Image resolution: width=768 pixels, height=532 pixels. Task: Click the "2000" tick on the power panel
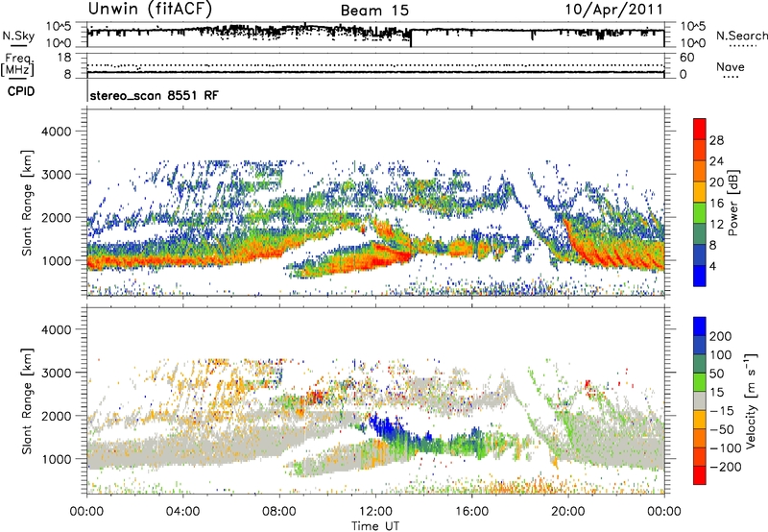click(57, 217)
